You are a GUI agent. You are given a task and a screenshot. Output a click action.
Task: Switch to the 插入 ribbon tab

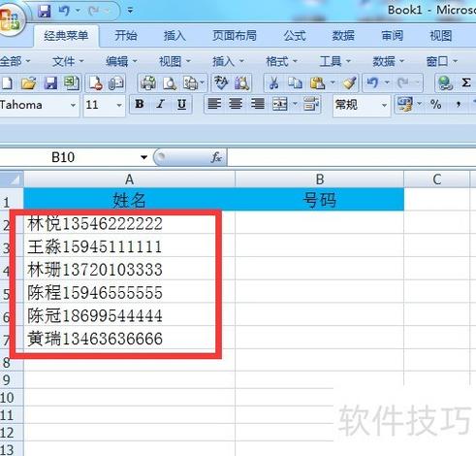tap(175, 36)
